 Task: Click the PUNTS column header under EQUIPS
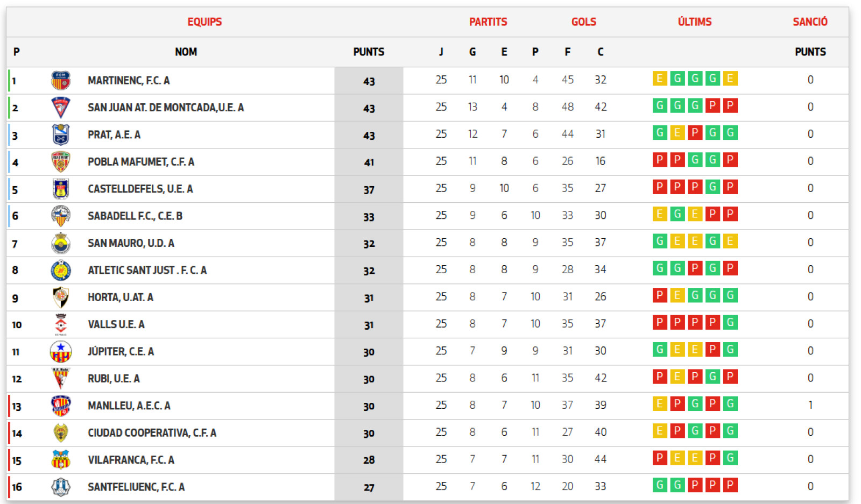[x=369, y=52]
